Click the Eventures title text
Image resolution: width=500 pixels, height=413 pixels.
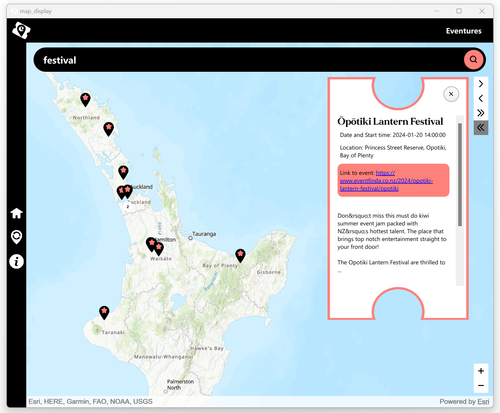tap(464, 31)
